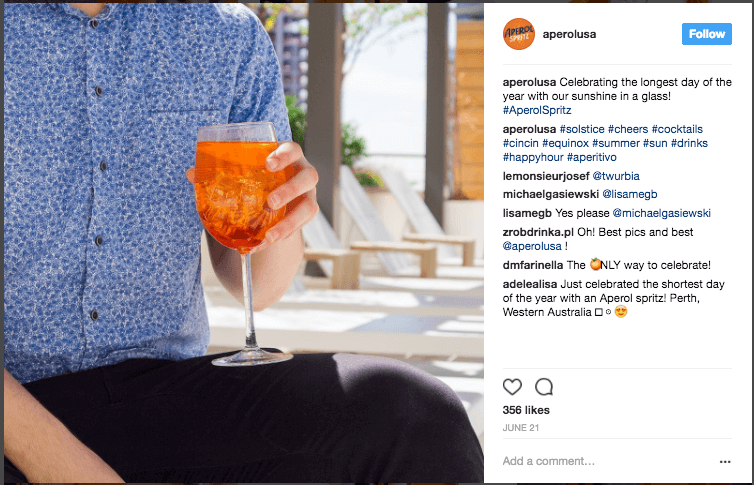Screen dimensions: 754x485
Task: Like the post with the heart icon
Action: point(512,386)
